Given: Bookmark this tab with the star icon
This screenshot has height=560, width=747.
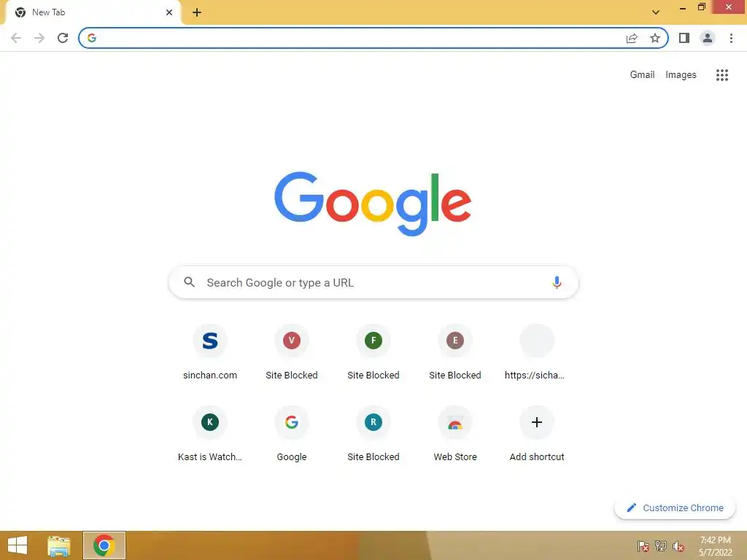Looking at the screenshot, I should tap(655, 38).
